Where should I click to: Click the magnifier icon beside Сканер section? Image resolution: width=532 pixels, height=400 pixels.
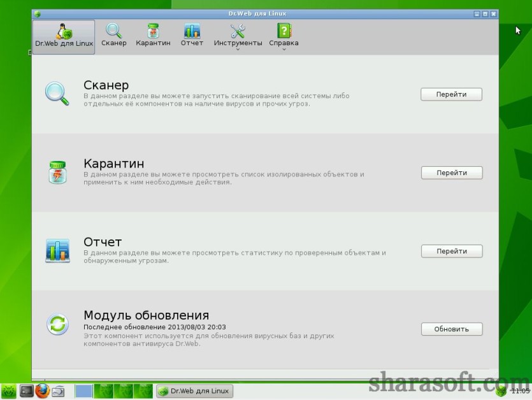click(x=57, y=94)
